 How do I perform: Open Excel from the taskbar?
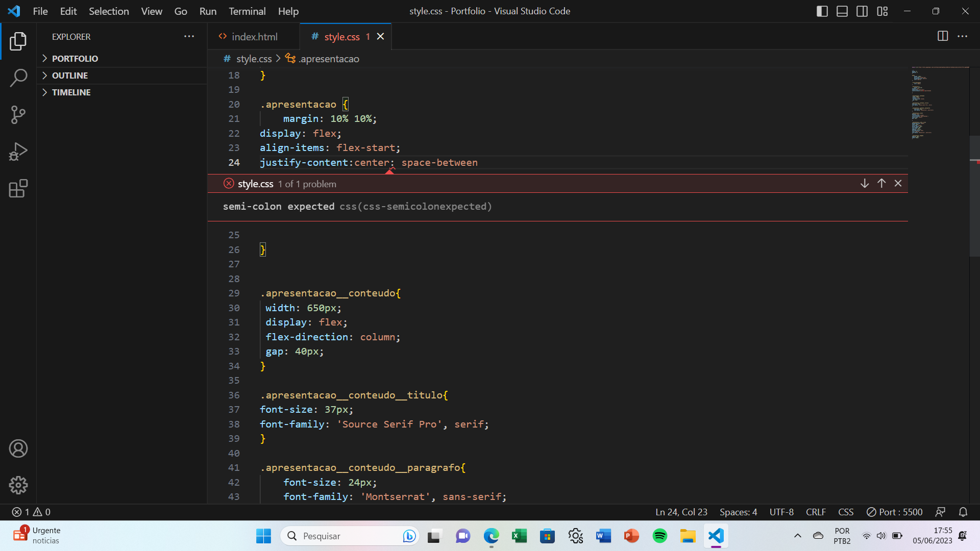(519, 536)
